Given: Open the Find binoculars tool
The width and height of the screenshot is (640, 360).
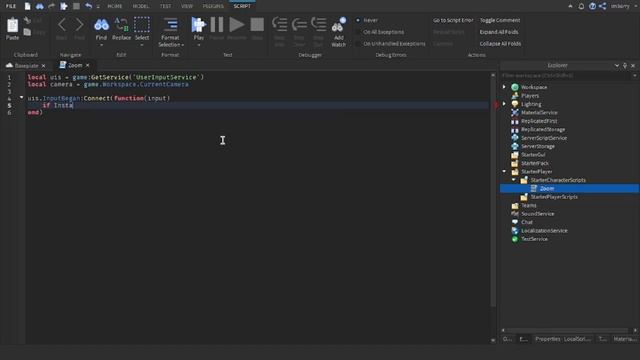Looking at the screenshot, I should click(x=101, y=25).
